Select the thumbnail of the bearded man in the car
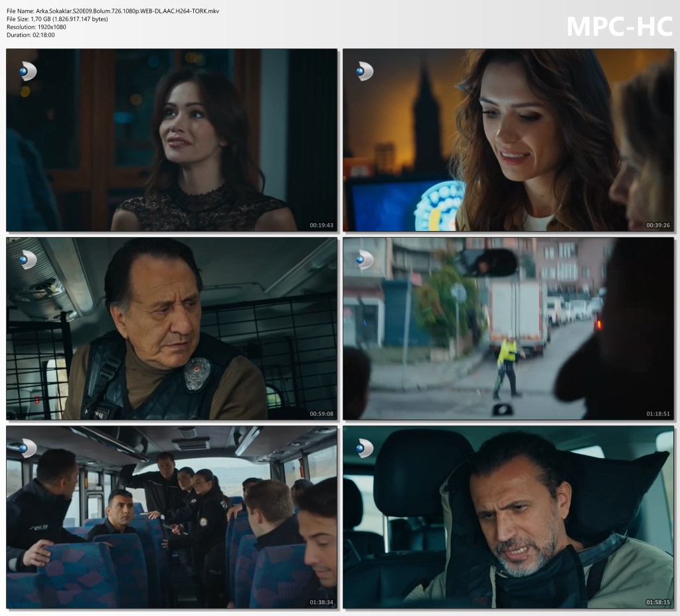The width and height of the screenshot is (680, 616). (x=508, y=517)
